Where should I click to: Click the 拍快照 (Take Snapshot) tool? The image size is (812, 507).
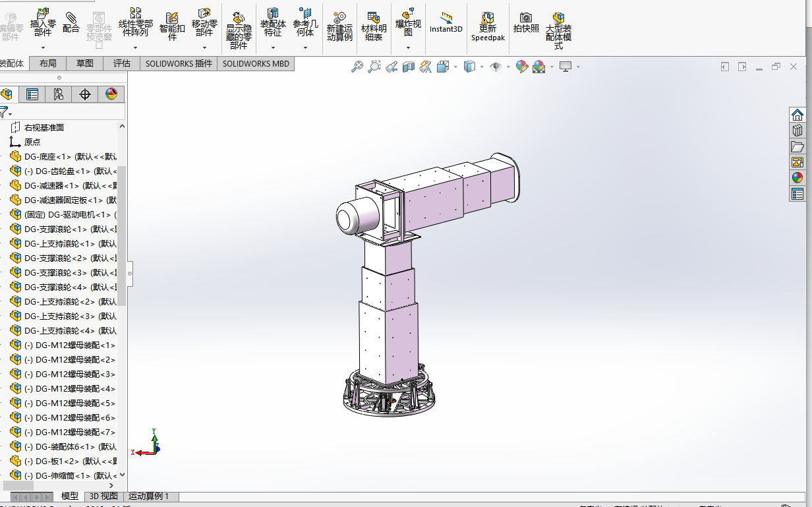pos(525,23)
